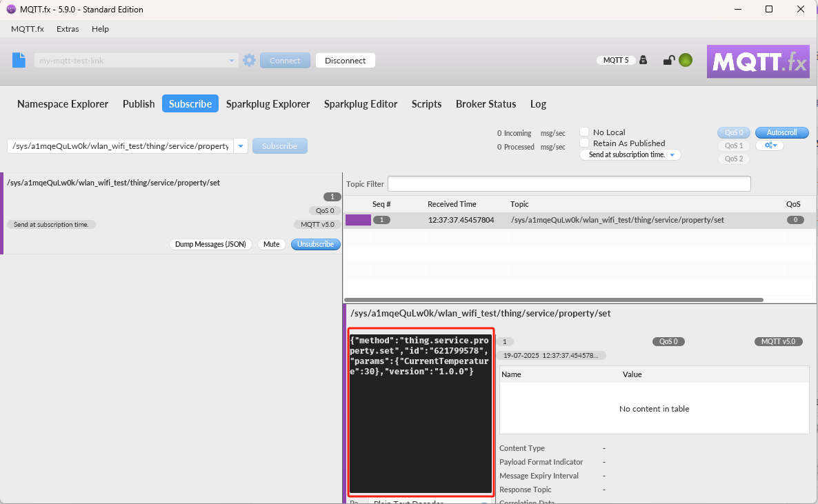Select QoS 0 above the QoS 1 option
This screenshot has width=818, height=504.
pyautogui.click(x=733, y=132)
